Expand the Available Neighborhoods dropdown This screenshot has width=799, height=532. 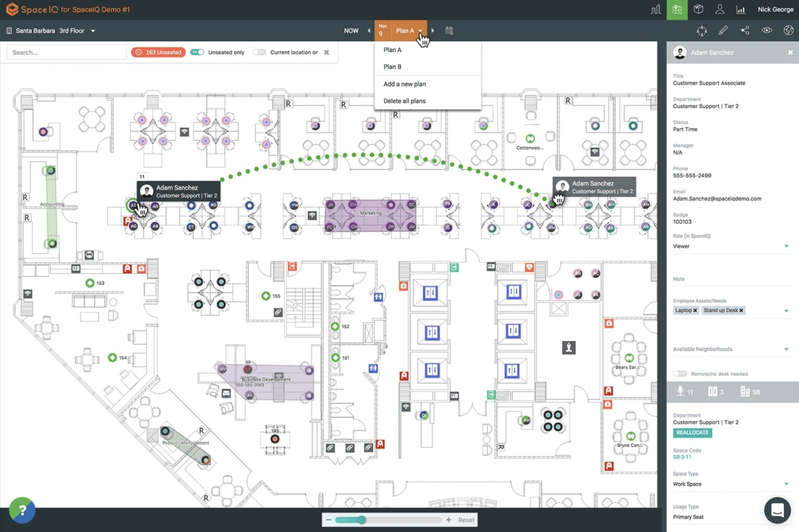pos(785,349)
